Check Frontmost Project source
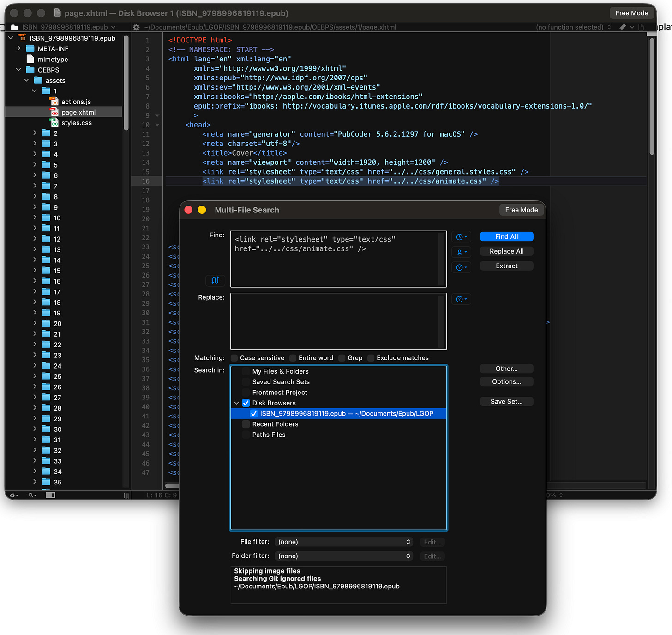 (x=246, y=393)
